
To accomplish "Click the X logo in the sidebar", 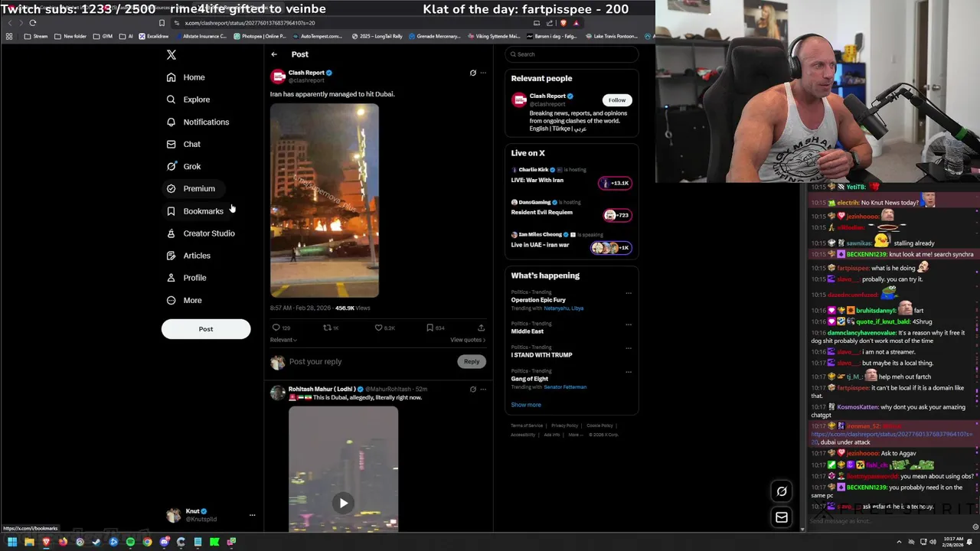I will click(x=171, y=54).
